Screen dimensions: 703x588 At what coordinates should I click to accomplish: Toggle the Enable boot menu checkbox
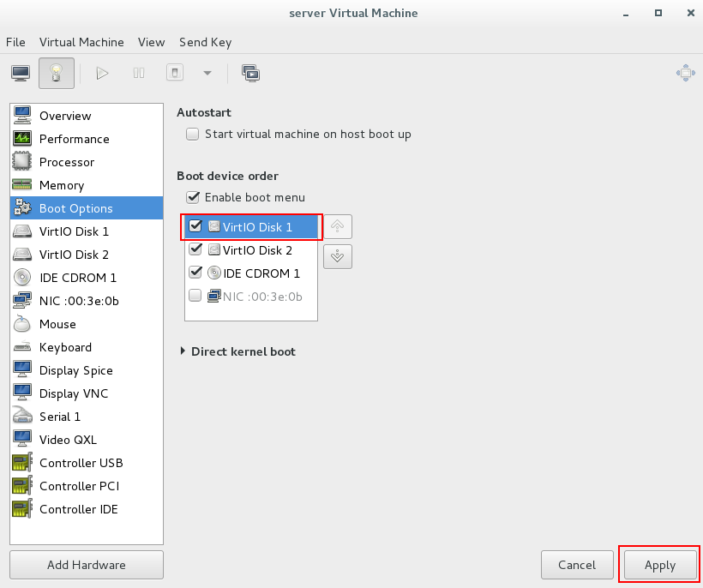point(193,197)
